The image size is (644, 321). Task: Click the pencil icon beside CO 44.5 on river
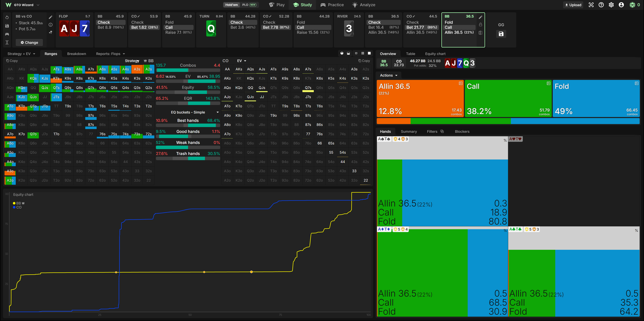414,16
